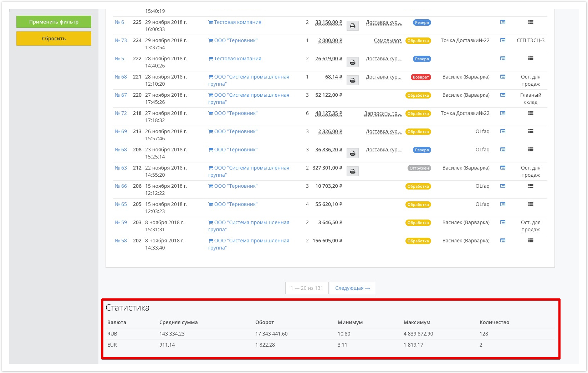The height and width of the screenshot is (373, 588).
Task: Open the blue card icon in order 224 row
Action: point(503,40)
